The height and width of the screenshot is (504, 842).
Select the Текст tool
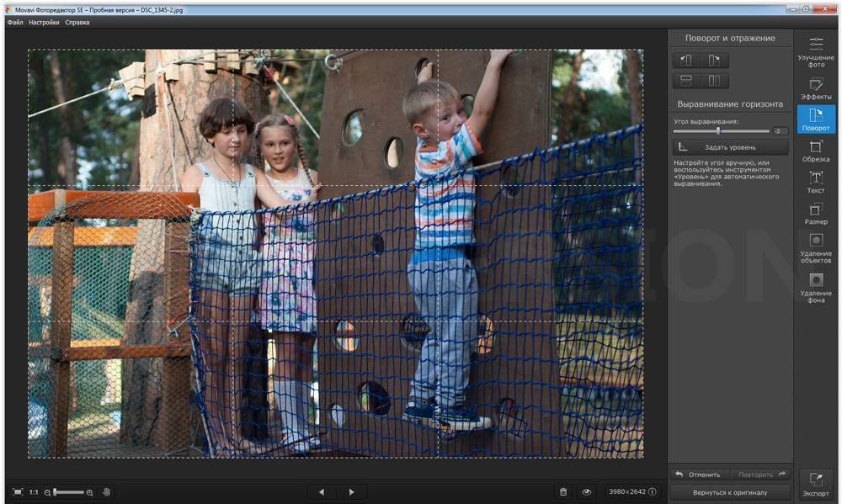pos(816,182)
